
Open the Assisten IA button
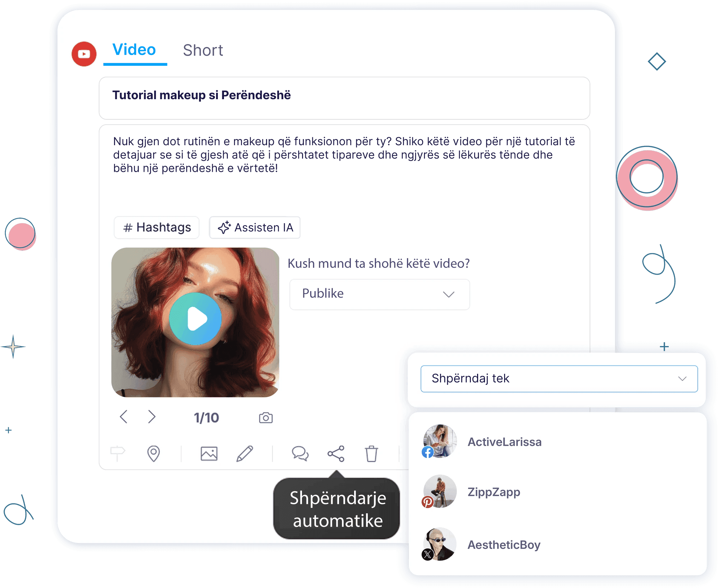pos(255,228)
